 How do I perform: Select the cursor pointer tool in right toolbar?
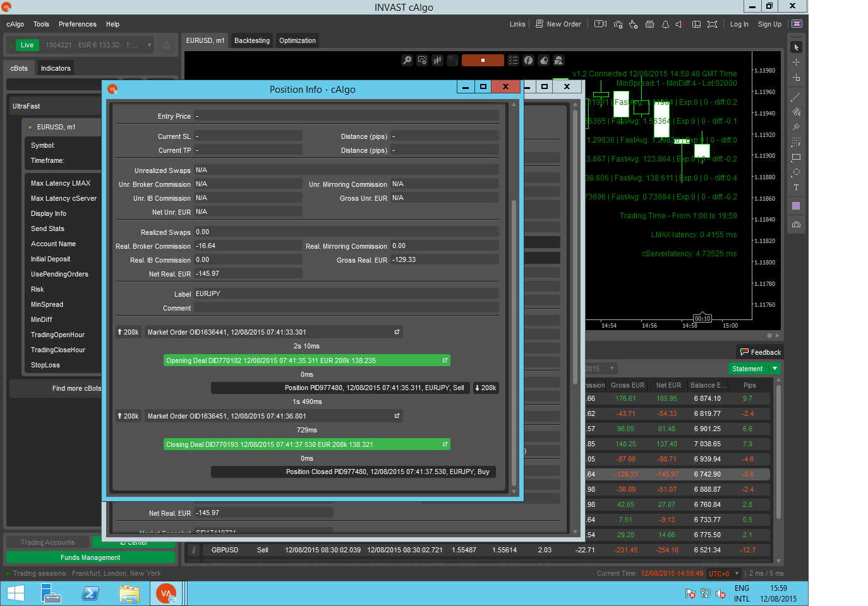pos(796,47)
